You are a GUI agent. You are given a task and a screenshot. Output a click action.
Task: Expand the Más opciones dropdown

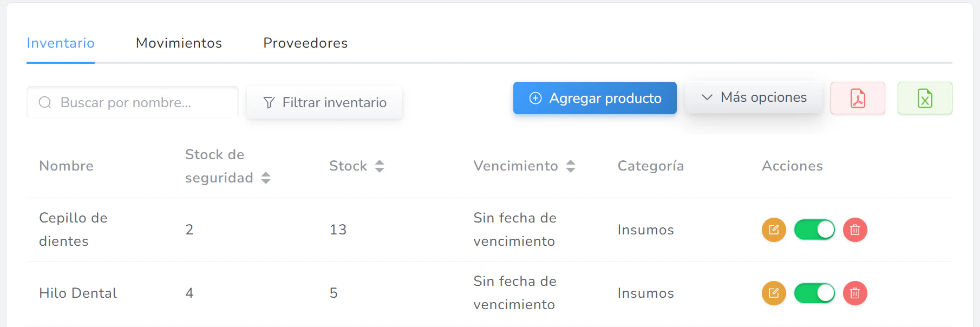[x=754, y=97]
